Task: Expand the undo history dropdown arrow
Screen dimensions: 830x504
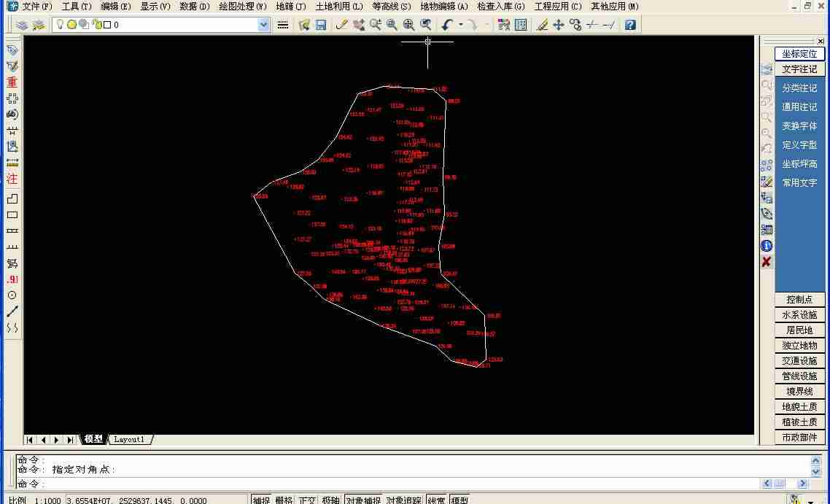Action: [461, 25]
